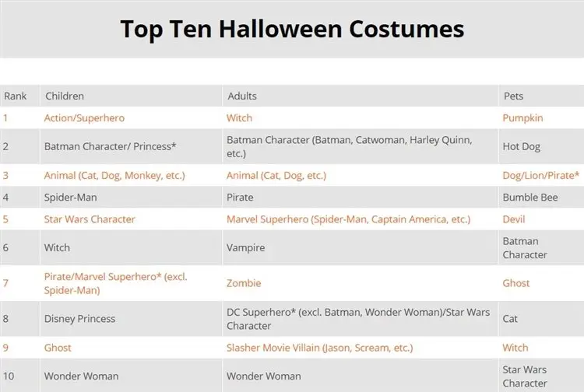Click the Marvel Superhero adults entry
Image resolution: width=584 pixels, height=392 pixels.
[348, 219]
